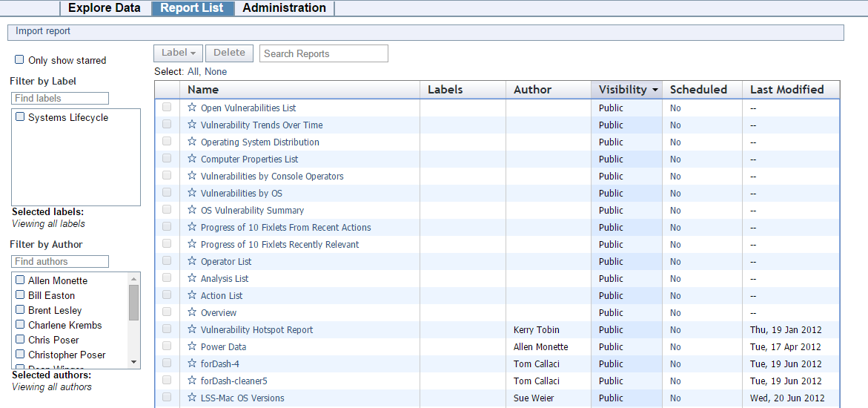Star the Computer Properties List report
This screenshot has height=408, width=868.
192,159
